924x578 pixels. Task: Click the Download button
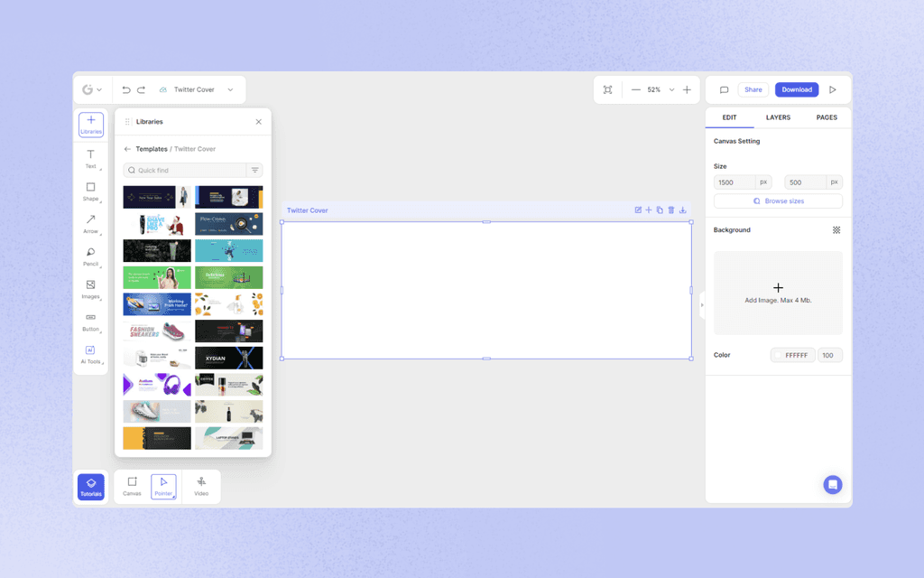tap(796, 89)
